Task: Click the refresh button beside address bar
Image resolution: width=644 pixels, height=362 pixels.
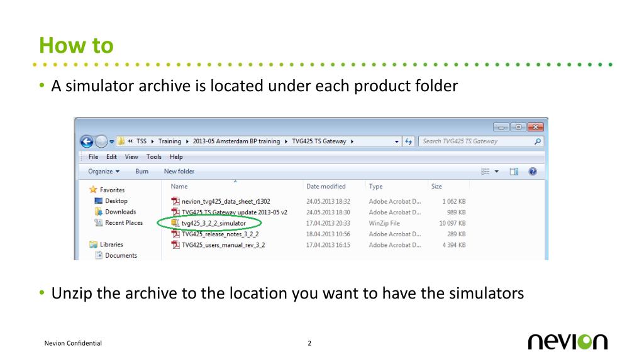Action: [x=408, y=141]
